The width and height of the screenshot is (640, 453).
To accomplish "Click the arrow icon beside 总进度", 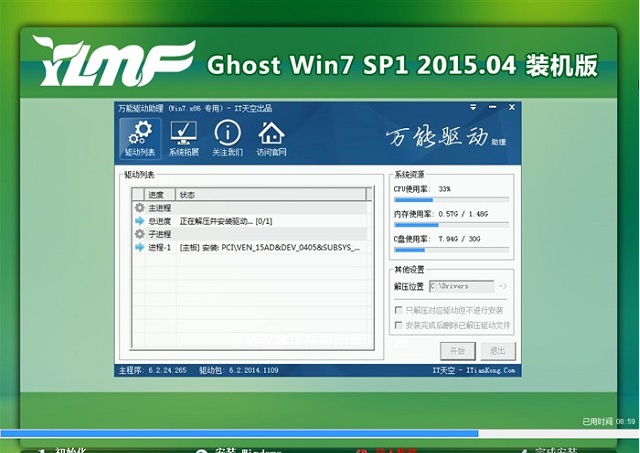I will pos(140,221).
